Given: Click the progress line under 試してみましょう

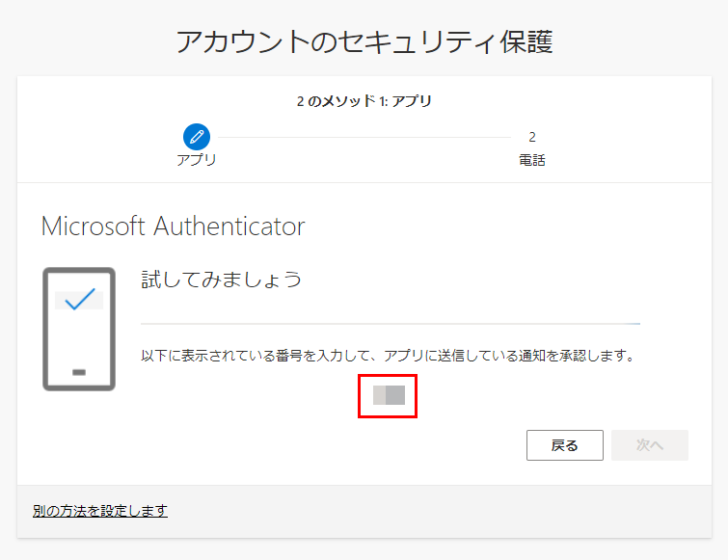Looking at the screenshot, I should pos(391,324).
